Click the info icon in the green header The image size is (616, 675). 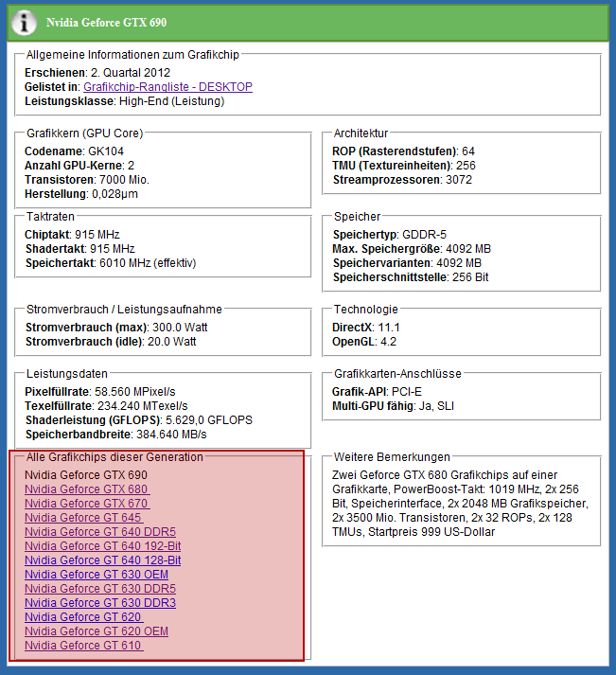(26, 21)
